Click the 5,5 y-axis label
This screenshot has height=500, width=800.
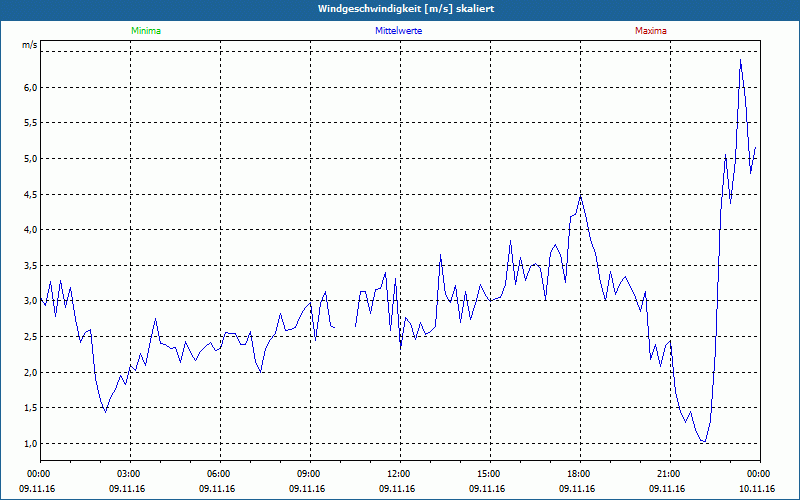pyautogui.click(x=31, y=123)
